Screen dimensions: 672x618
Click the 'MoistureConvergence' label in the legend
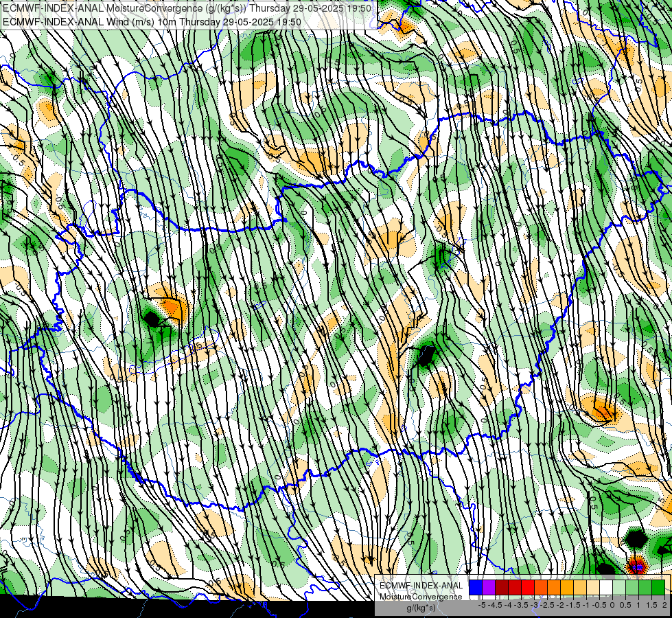(421, 597)
